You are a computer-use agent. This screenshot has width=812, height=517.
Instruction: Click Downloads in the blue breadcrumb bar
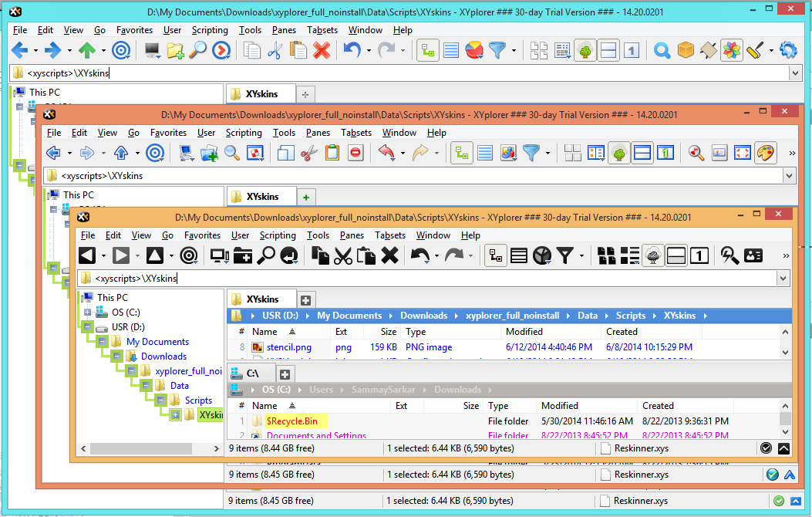[x=423, y=316]
